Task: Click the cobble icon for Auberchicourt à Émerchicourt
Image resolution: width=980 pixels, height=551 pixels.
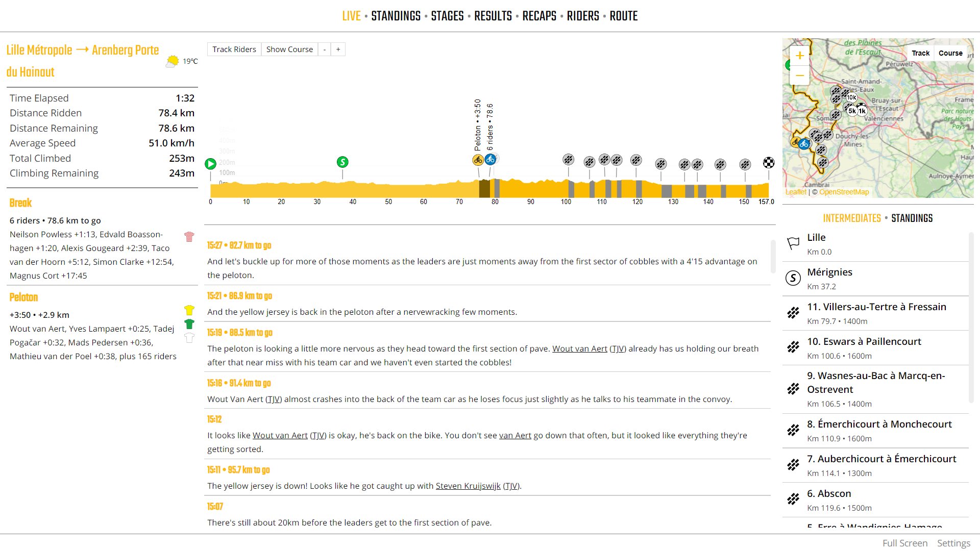Action: click(x=793, y=465)
